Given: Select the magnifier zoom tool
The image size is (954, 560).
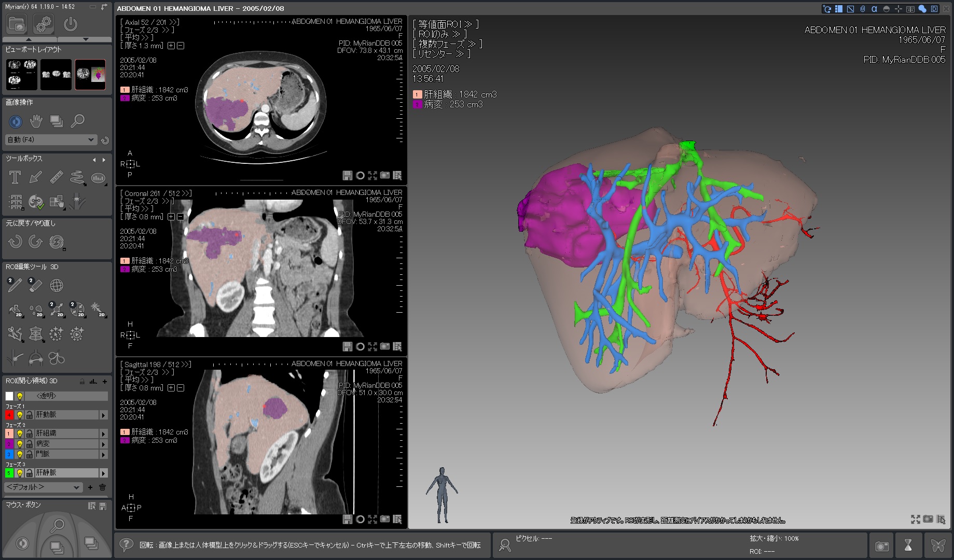Looking at the screenshot, I should click(77, 121).
